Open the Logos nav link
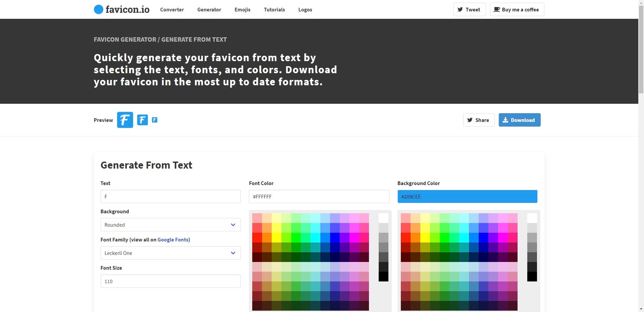 pyautogui.click(x=305, y=9)
